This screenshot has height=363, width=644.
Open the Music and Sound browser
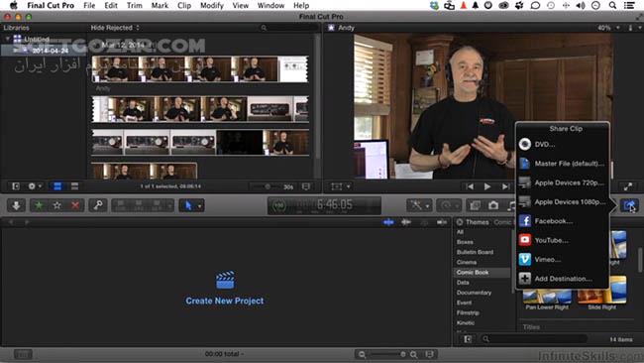pyautogui.click(x=511, y=205)
